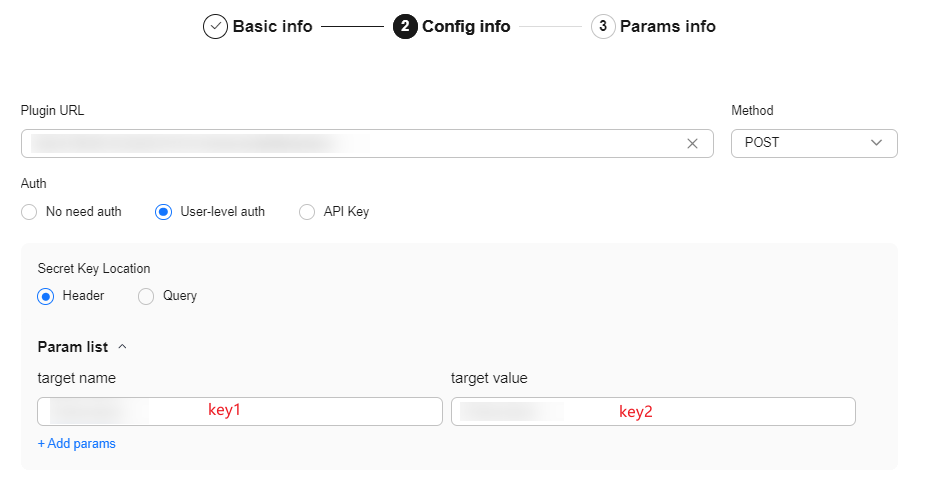Image resolution: width=926 pixels, height=486 pixels.
Task: Go to the Params info step
Action: pyautogui.click(x=667, y=27)
